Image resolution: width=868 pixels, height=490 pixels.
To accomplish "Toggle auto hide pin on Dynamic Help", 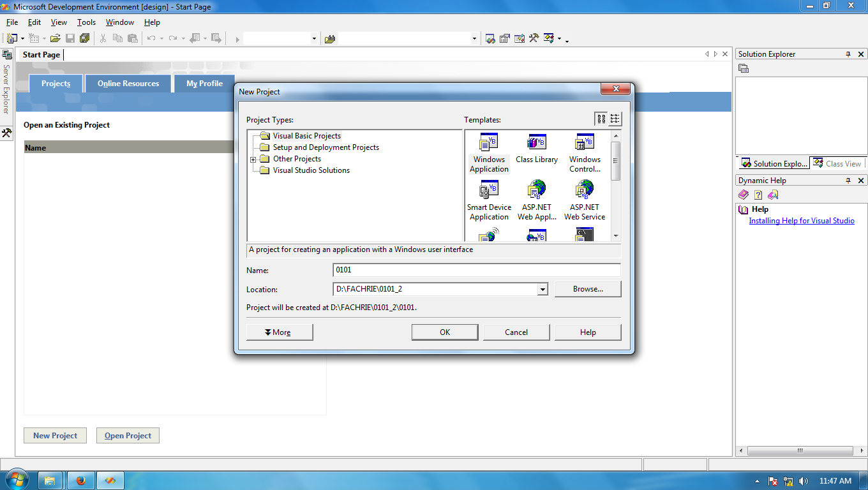I will pyautogui.click(x=848, y=181).
